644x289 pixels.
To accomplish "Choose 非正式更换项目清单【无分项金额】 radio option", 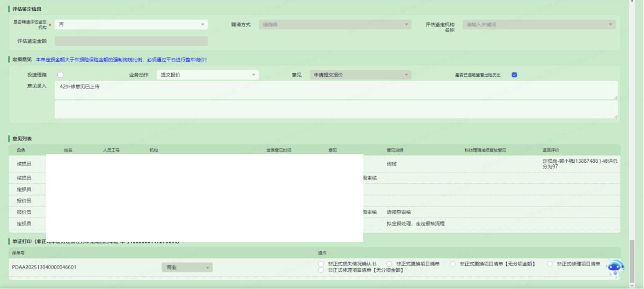I will click(453, 264).
